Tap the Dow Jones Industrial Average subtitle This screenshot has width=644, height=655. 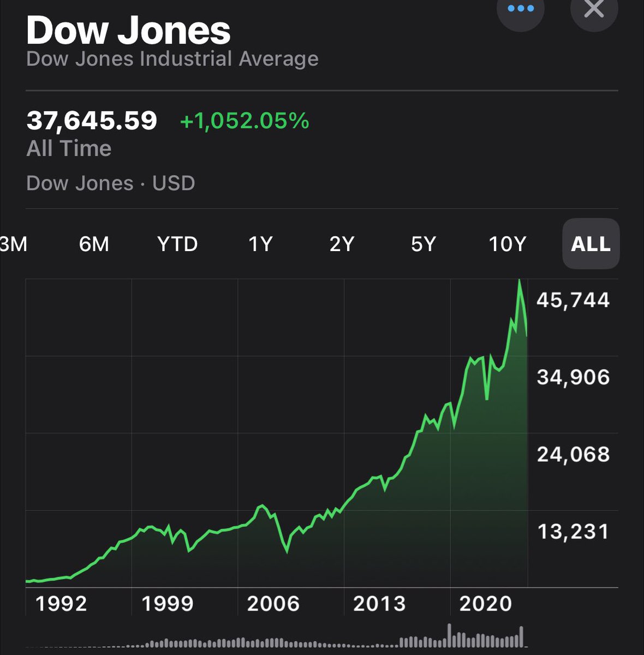pyautogui.click(x=172, y=59)
